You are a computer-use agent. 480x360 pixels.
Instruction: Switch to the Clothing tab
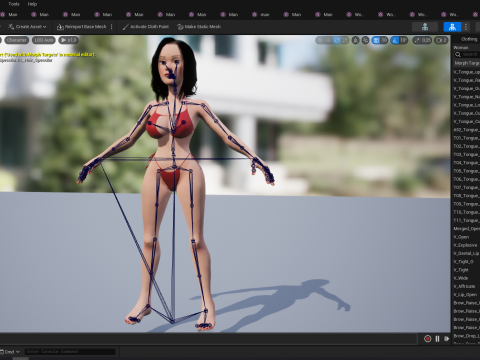tap(469, 39)
